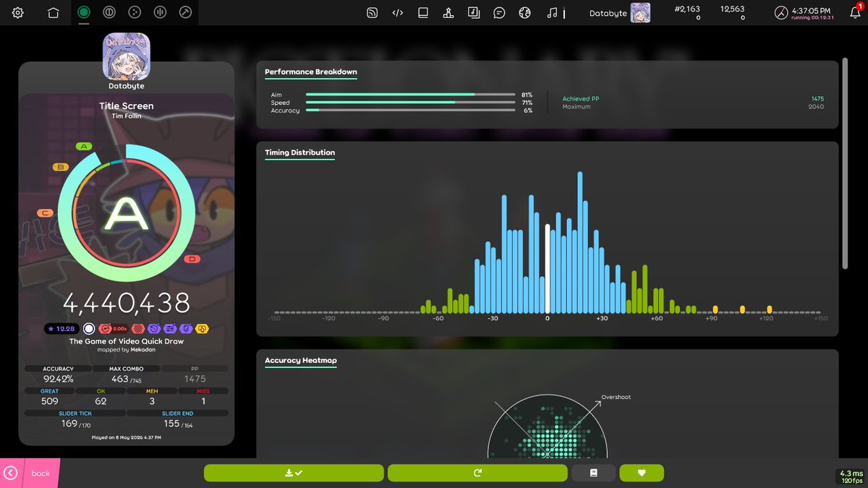
Task: Click the vertical scrollbar at right edge
Action: tap(845, 165)
